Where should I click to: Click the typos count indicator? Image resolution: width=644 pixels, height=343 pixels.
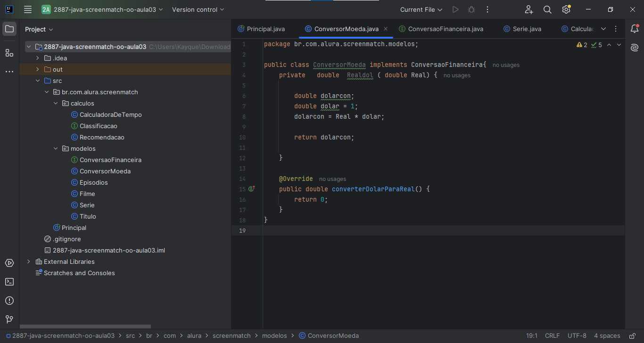click(597, 45)
